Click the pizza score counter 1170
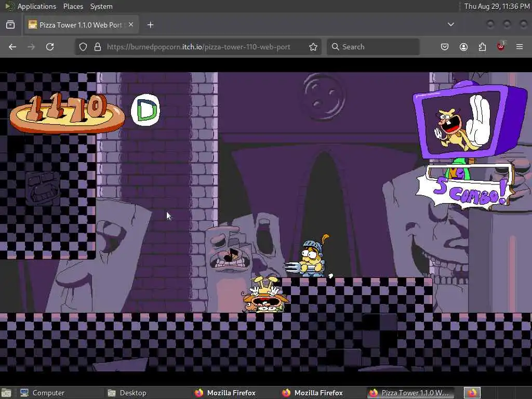This screenshot has height=399, width=532. [67, 113]
